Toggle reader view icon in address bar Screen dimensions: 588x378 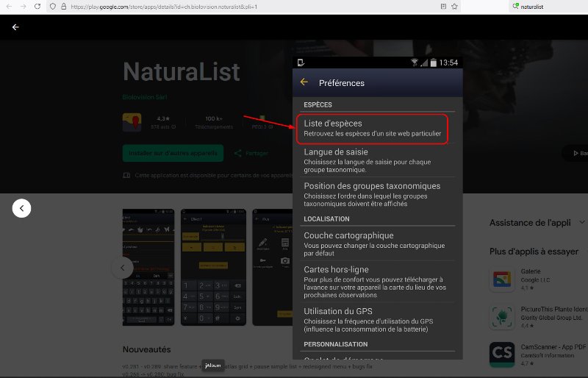pyautogui.click(x=443, y=7)
